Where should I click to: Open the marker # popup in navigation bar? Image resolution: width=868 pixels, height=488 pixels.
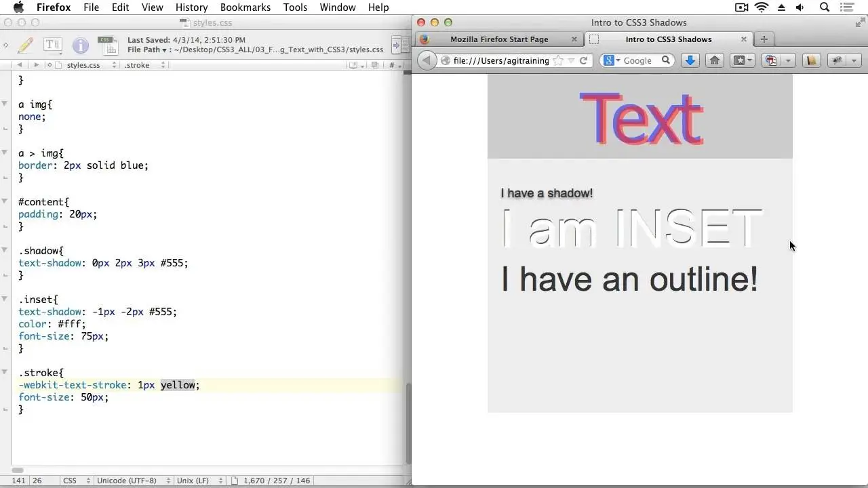(393, 65)
